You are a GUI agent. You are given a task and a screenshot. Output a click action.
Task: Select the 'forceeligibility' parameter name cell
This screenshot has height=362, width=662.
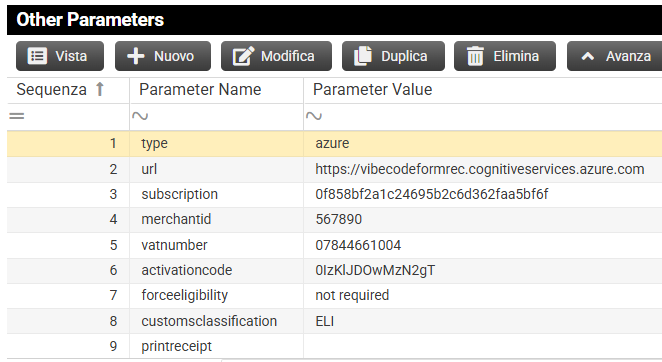(217, 295)
